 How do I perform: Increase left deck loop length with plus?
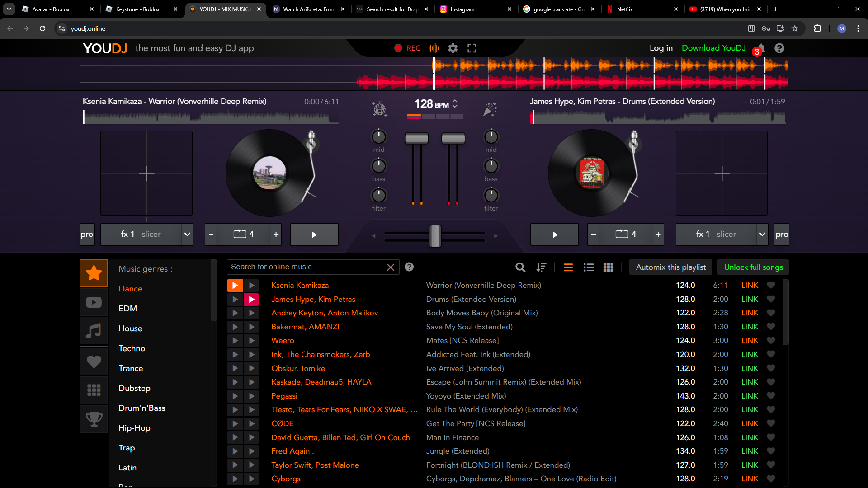(276, 235)
